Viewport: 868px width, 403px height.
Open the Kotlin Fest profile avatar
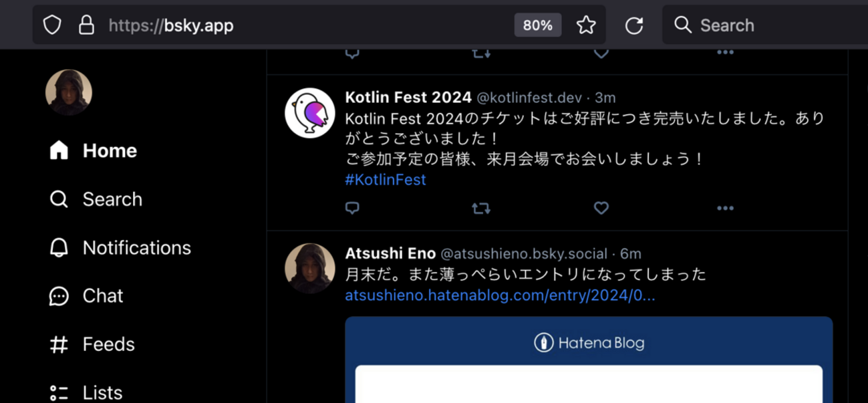tap(310, 112)
